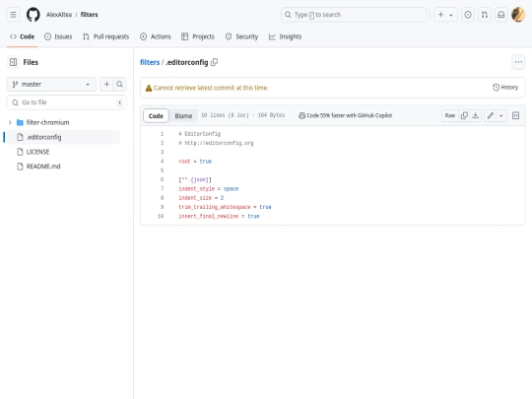Open the master branch selector dropdown
The height and width of the screenshot is (399, 532).
51,84
